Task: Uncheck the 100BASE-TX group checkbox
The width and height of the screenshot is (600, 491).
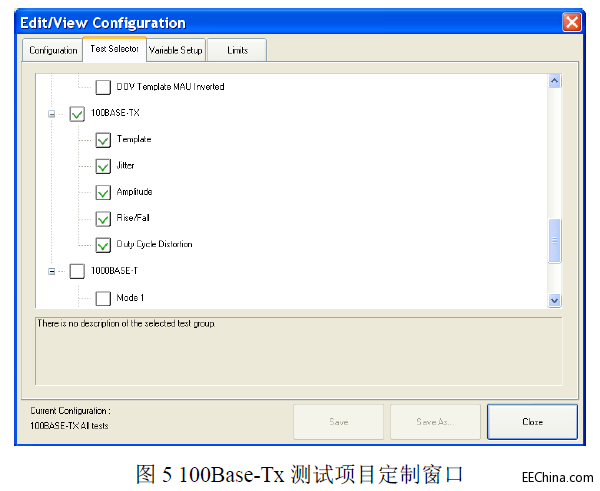Action: point(77,114)
